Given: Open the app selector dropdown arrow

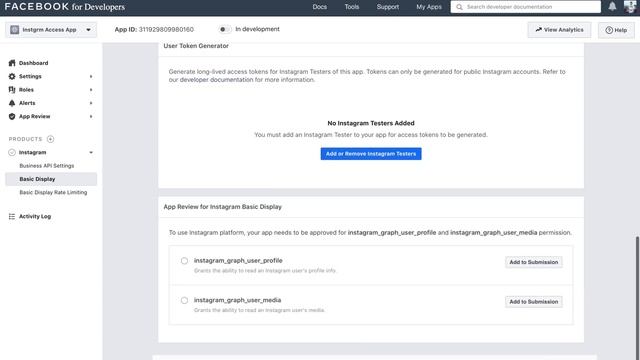Looking at the screenshot, I should [x=88, y=30].
